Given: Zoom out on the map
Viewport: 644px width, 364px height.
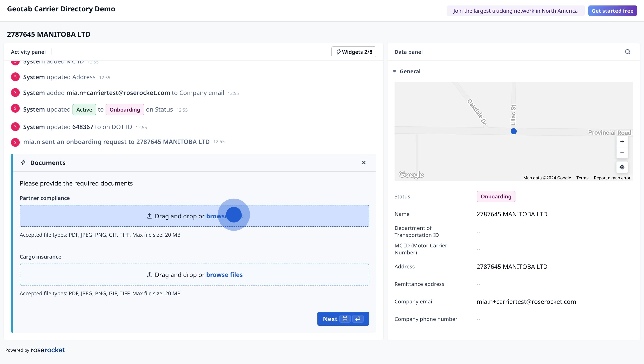Looking at the screenshot, I should 622,153.
